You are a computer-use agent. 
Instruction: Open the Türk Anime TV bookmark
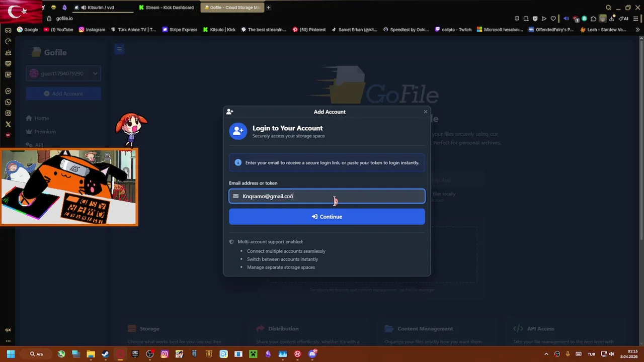133,30
